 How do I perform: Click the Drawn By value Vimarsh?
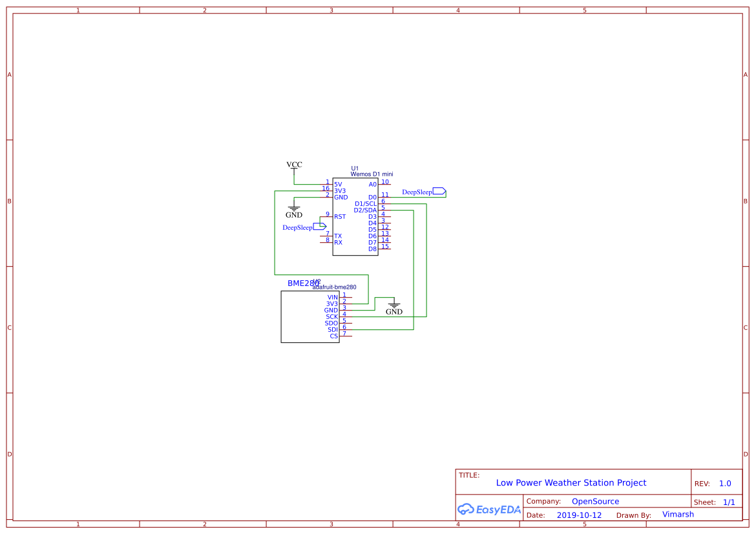678,514
